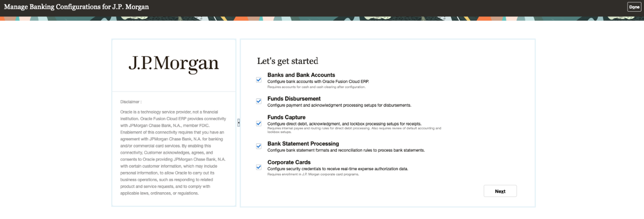Click the Done button in header
This screenshot has height=219, width=644.
(634, 7)
